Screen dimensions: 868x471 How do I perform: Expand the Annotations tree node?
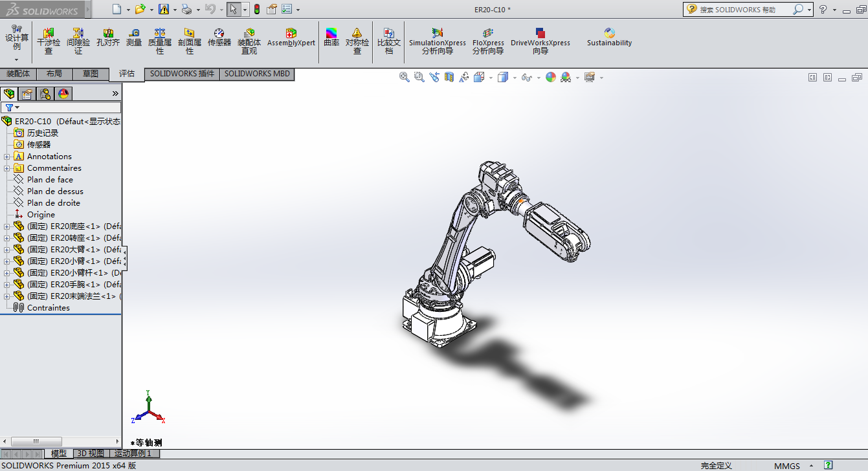7,157
